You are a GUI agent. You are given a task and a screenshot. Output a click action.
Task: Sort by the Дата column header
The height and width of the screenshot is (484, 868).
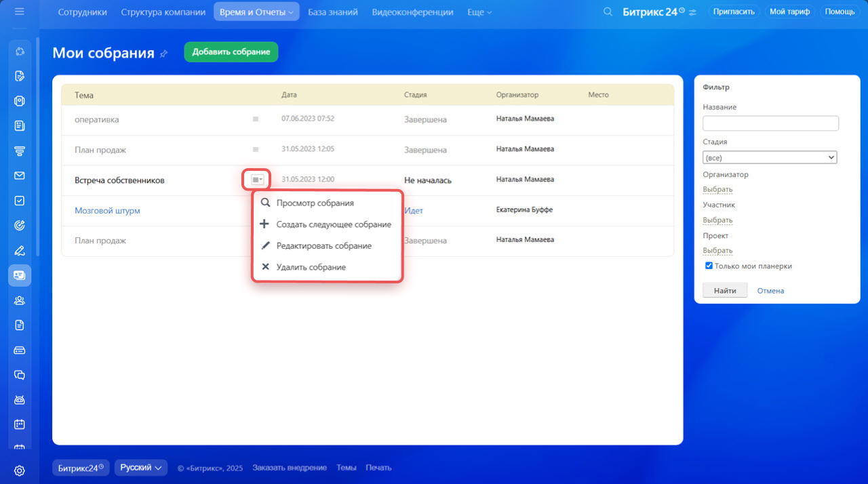(289, 95)
